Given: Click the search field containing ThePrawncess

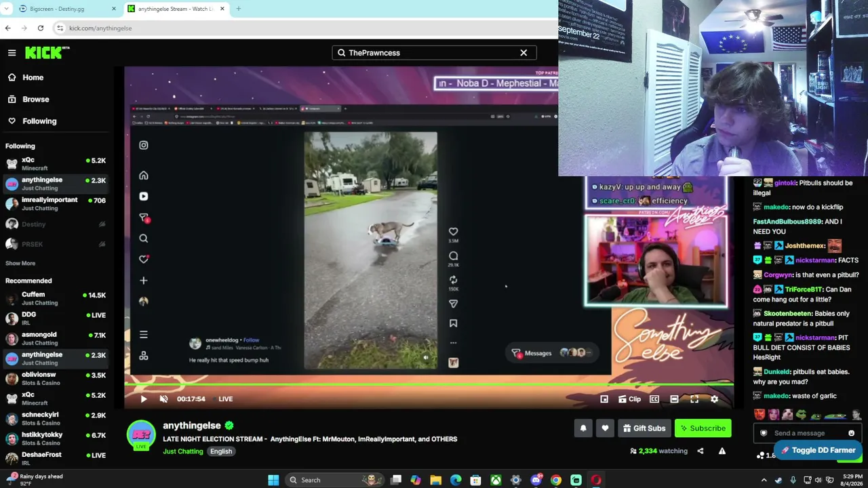Looking at the screenshot, I should pyautogui.click(x=434, y=53).
